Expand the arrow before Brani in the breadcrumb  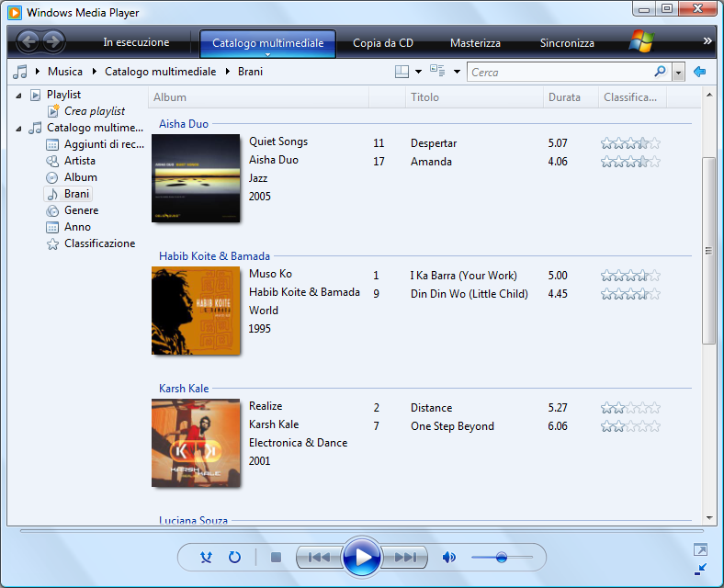[x=228, y=72]
